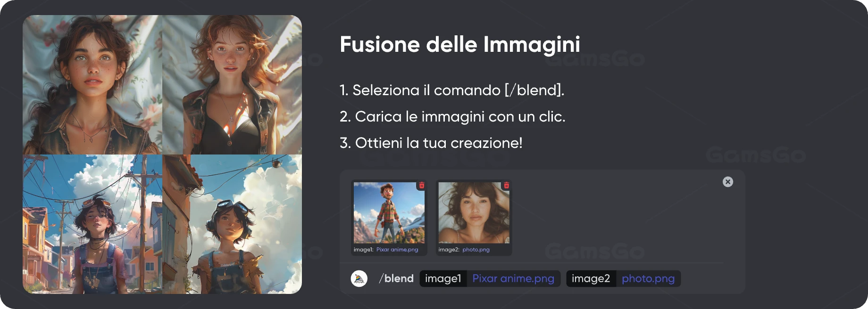Open the Pixar anime cartoon boy thumbnail

pos(389,213)
